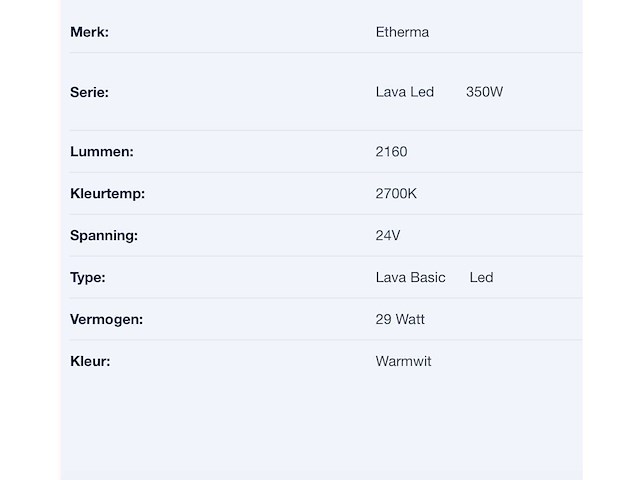
Task: Select the Lava Led series text
Action: click(404, 92)
